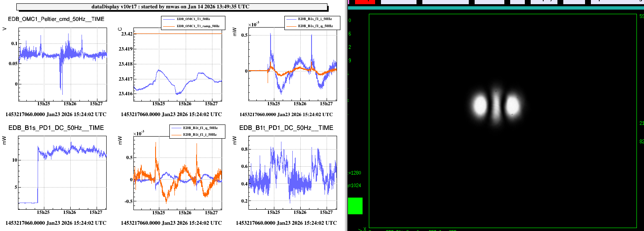The image size is (644, 231).
Task: Select the dataDisplay v10r17 title banner
Action: click(171, 7)
